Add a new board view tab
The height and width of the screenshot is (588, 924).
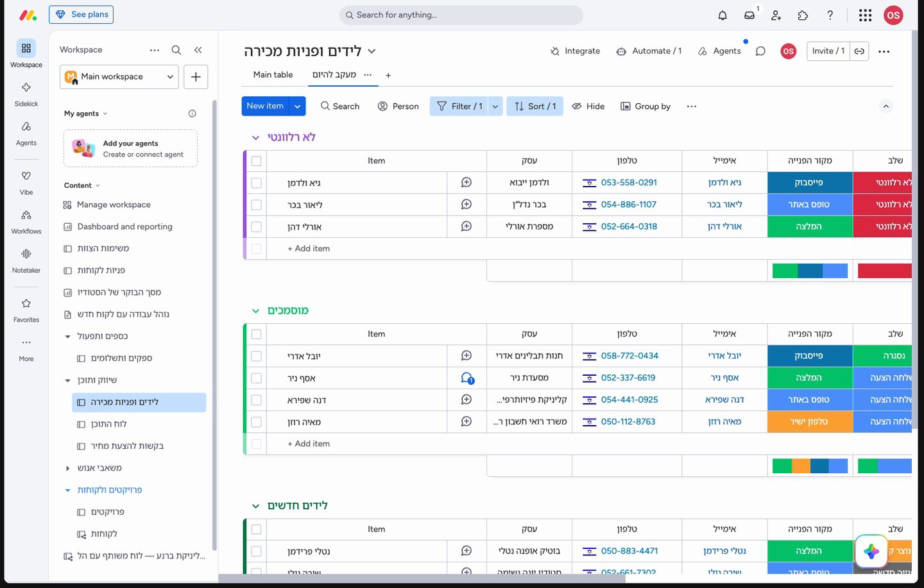388,76
